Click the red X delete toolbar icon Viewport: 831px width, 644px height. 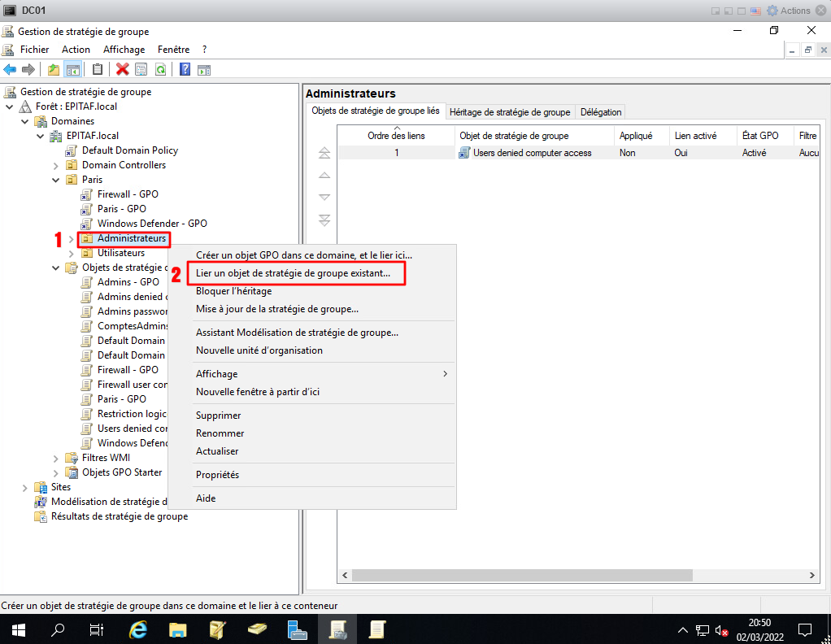[x=123, y=70]
